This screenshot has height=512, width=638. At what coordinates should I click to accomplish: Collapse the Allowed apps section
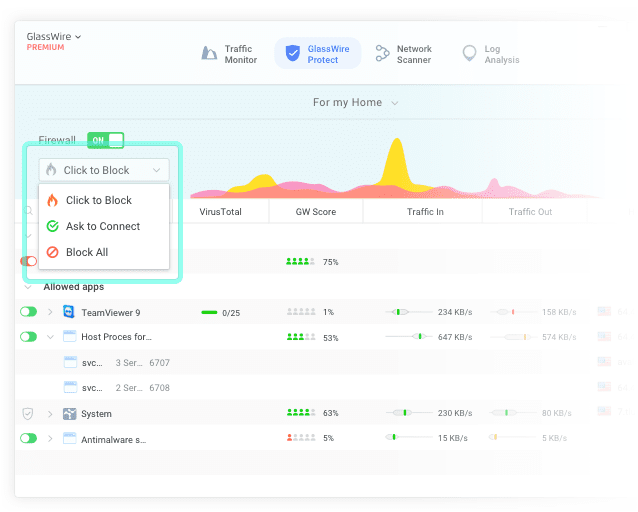point(28,287)
